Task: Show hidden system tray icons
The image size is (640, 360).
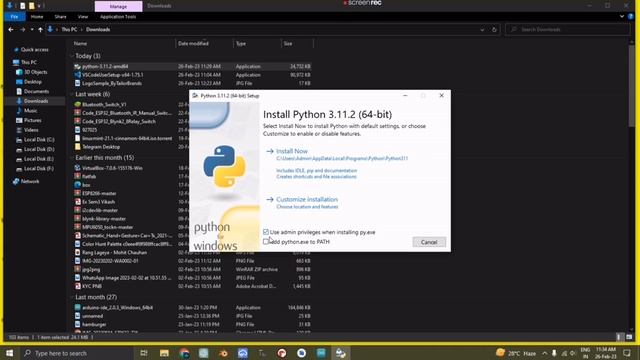Action: 544,353
